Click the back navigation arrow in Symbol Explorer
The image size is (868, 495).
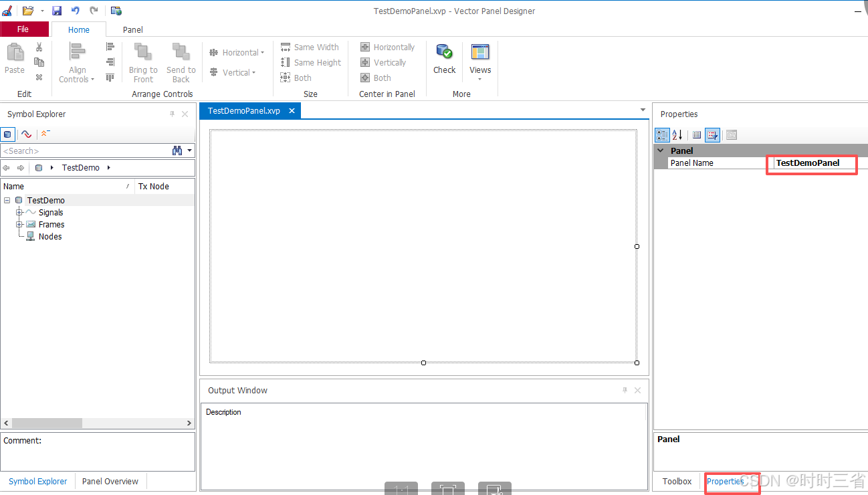[x=7, y=167]
